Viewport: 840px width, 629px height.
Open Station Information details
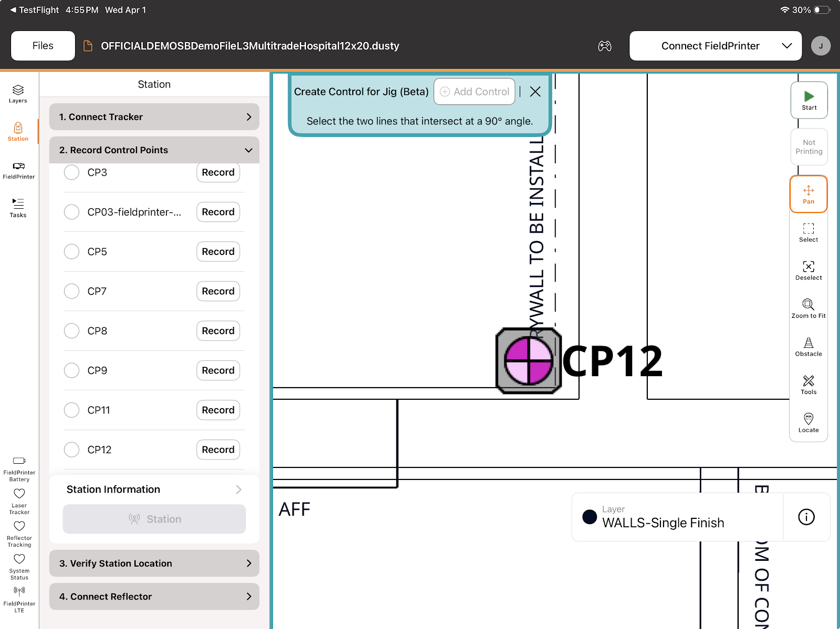point(154,489)
